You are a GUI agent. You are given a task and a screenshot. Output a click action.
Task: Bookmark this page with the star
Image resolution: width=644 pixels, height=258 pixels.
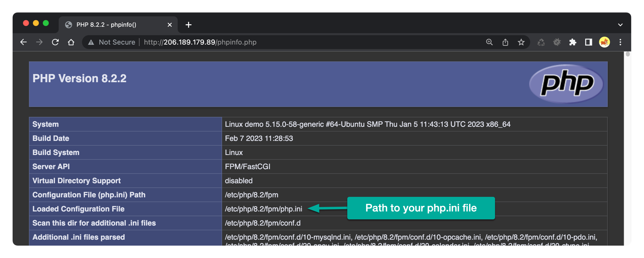(x=521, y=42)
